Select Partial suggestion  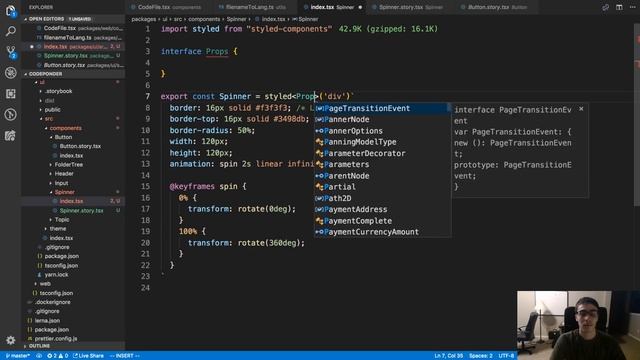[382, 187]
